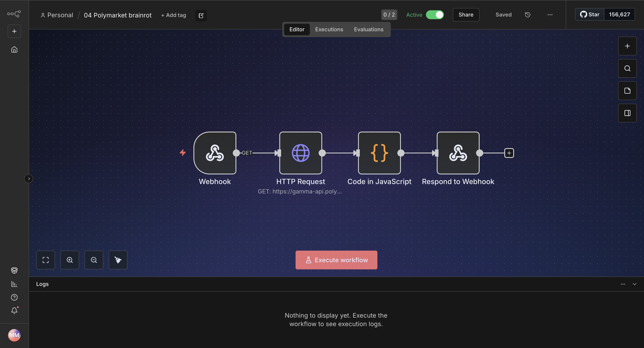Collapse the Logs panel chevron
The image size is (644, 348).
(x=635, y=284)
